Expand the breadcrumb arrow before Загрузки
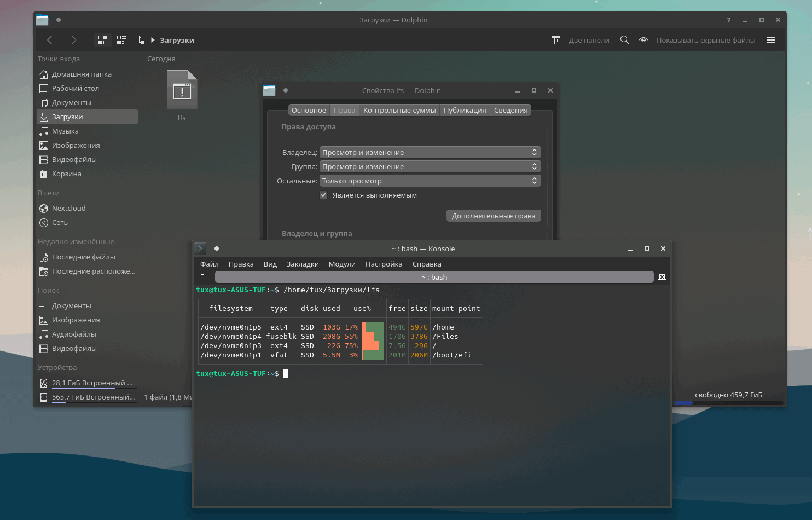 coord(153,40)
